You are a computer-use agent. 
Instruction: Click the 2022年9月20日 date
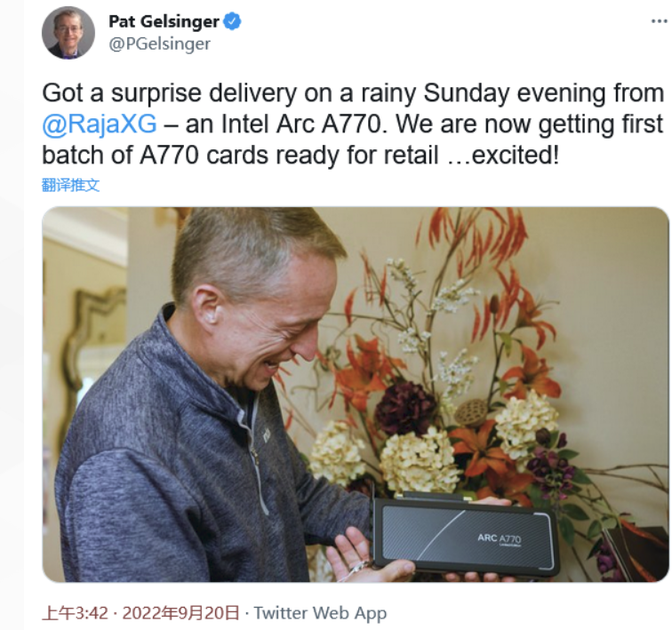coord(180,613)
